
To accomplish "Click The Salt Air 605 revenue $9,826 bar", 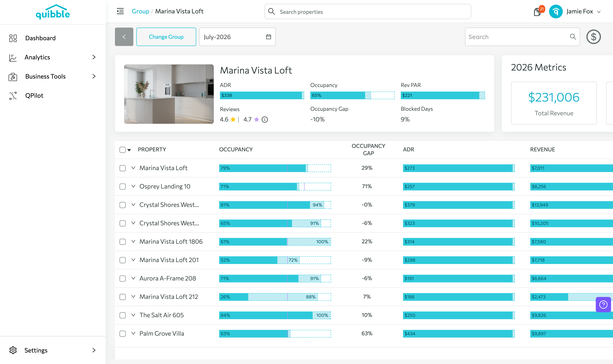I will point(571,315).
